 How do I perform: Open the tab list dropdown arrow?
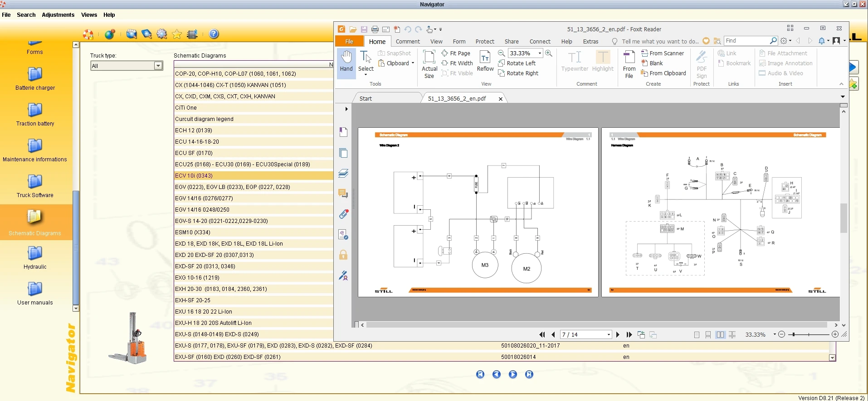(x=843, y=97)
